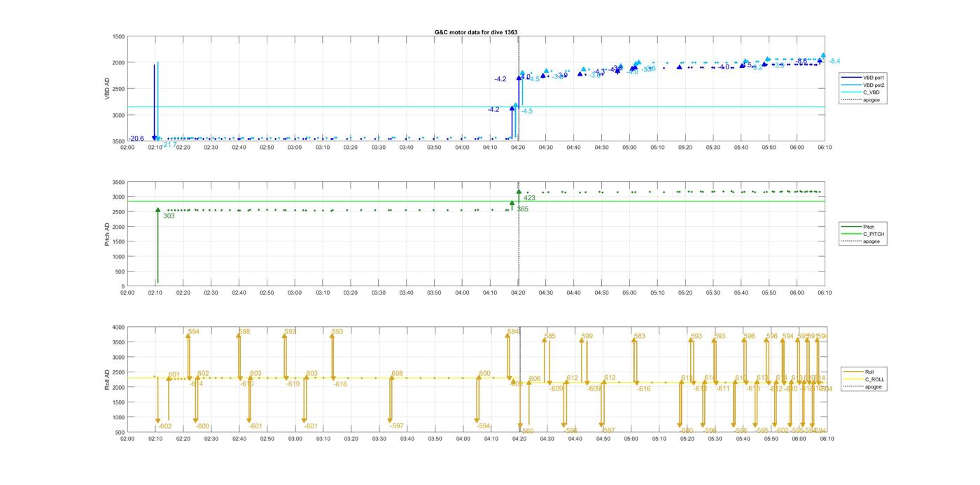Click the '606' roll data label
The image size is (980, 485).
(535, 379)
